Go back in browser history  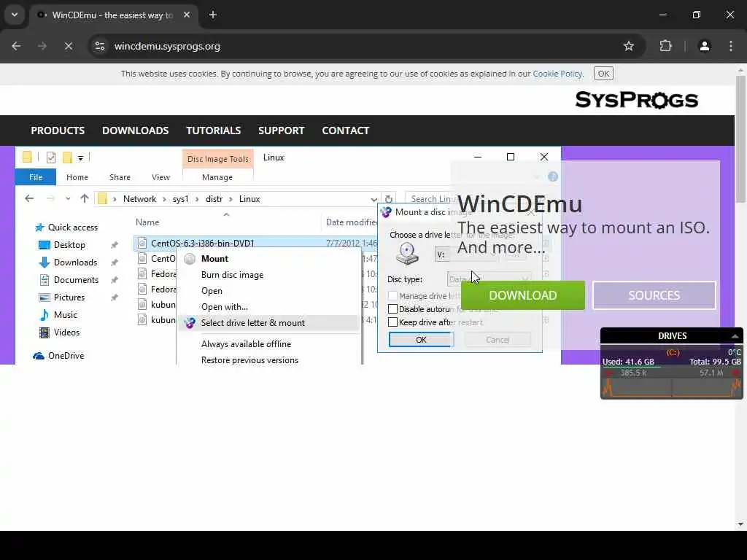click(x=16, y=46)
